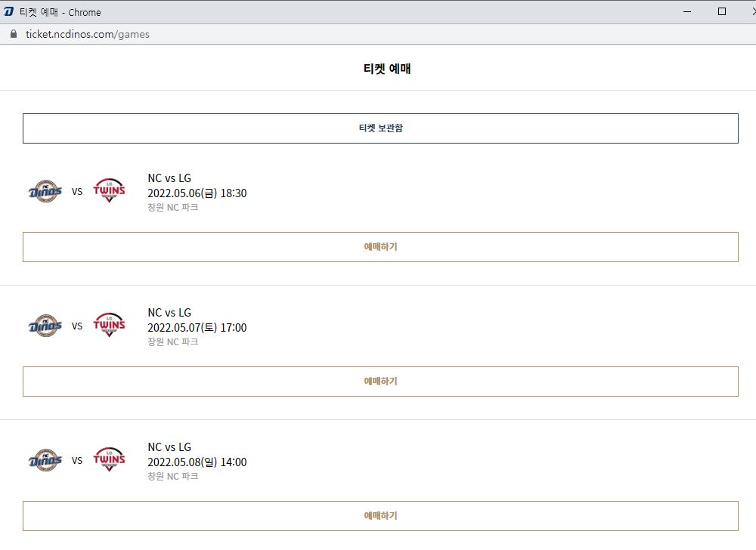
Task: Click 예매하기 for the 2022.05.08 game
Action: pos(380,516)
